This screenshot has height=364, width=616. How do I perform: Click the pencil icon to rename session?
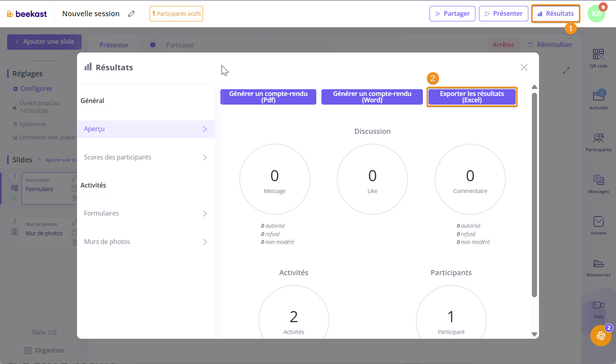point(131,14)
